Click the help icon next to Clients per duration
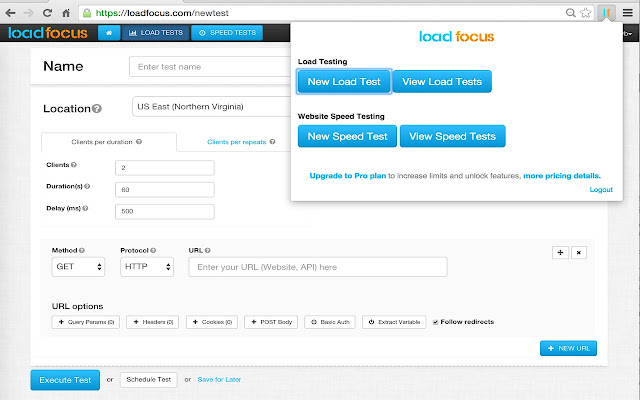This screenshot has width=640, height=400. tap(139, 142)
